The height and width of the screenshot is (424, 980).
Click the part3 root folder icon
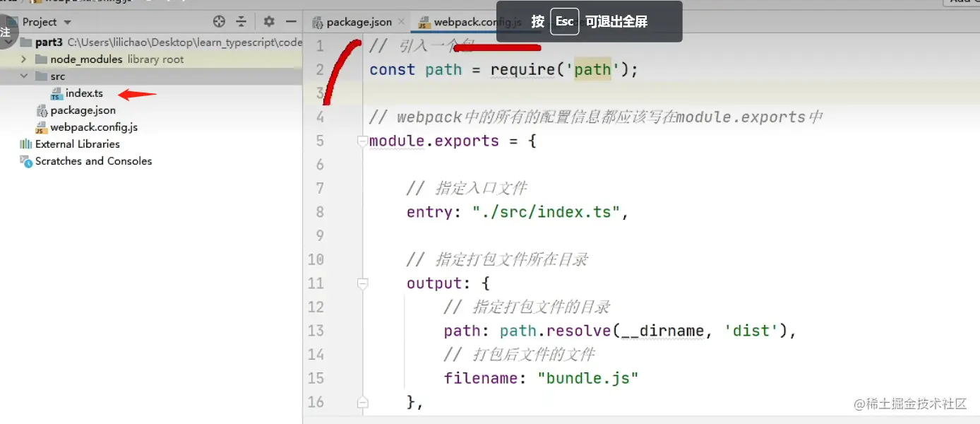(26, 42)
